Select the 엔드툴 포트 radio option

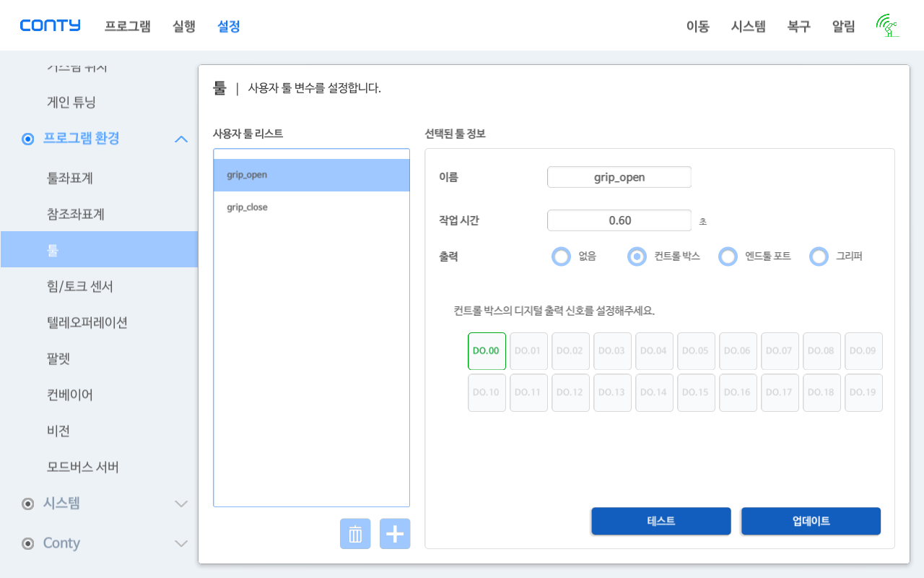(728, 256)
